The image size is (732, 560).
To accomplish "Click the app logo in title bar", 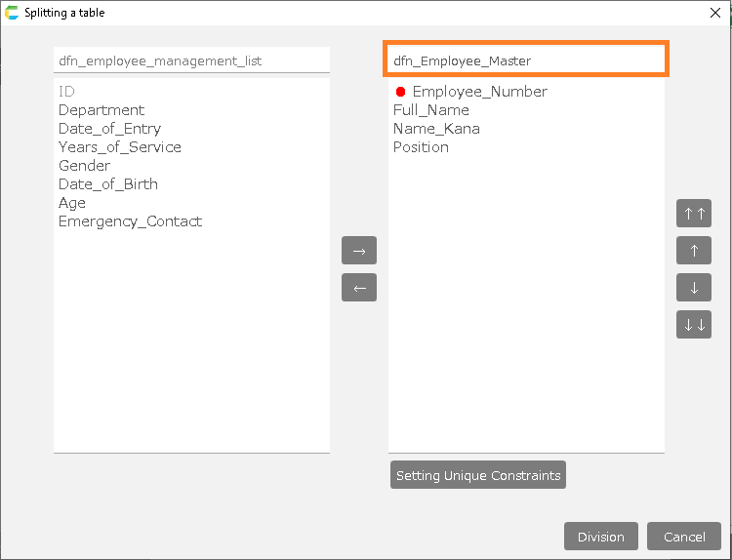I will [12, 13].
